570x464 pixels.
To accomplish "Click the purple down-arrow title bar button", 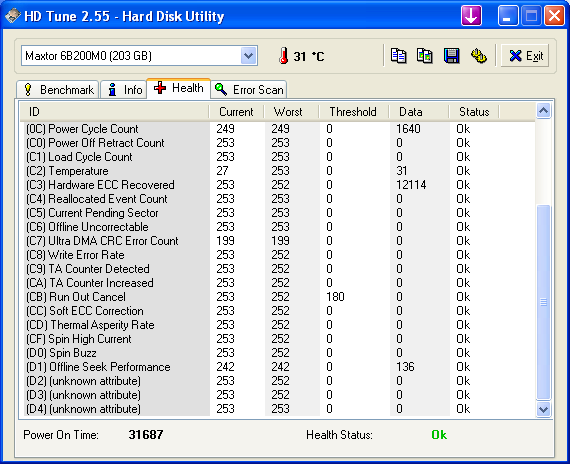I will pyautogui.click(x=471, y=16).
